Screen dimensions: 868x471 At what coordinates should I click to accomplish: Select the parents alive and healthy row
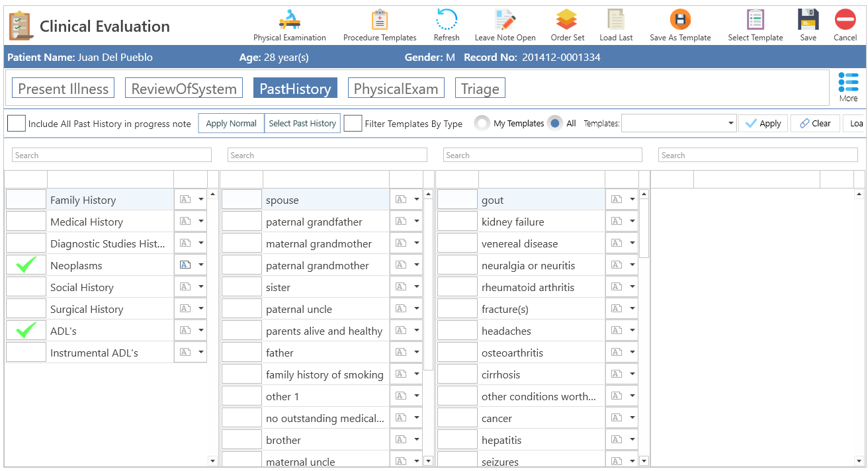point(321,331)
